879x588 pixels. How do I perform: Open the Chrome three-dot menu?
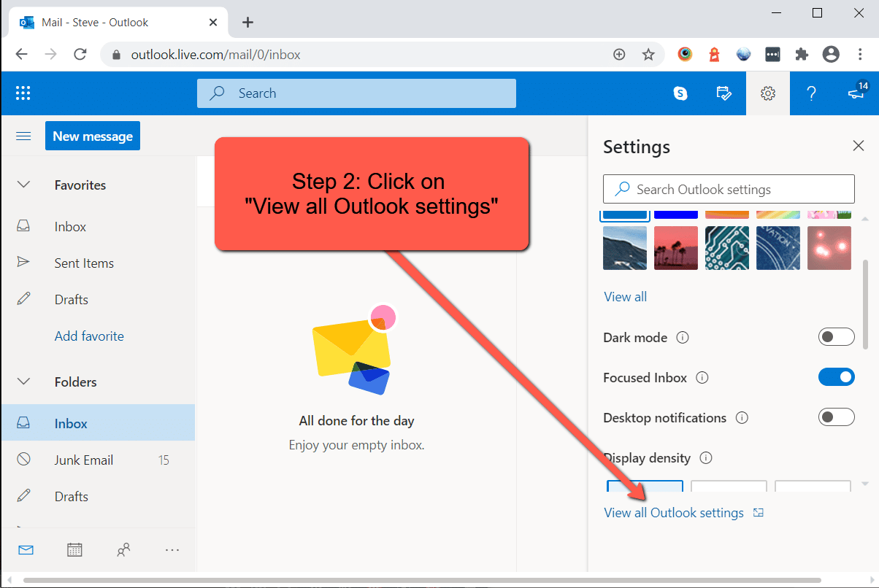[860, 55]
